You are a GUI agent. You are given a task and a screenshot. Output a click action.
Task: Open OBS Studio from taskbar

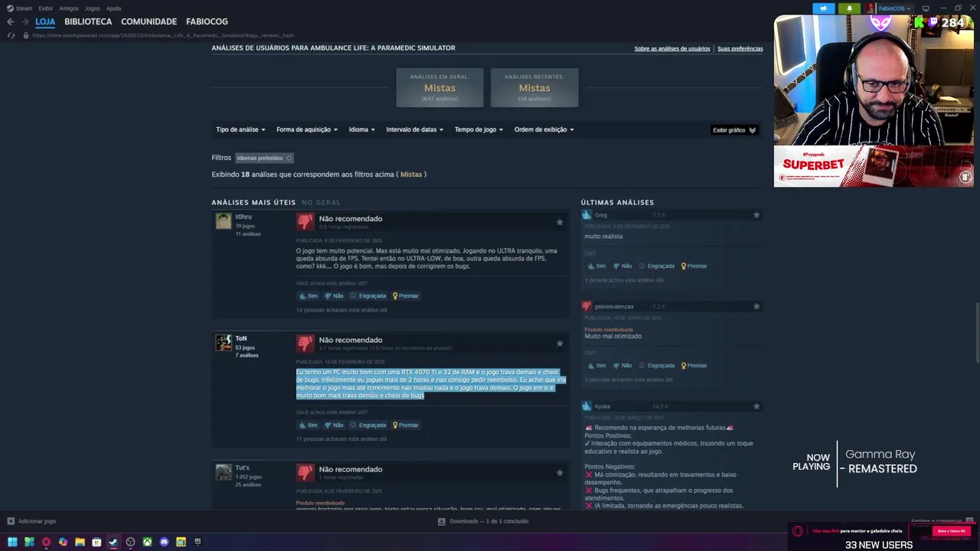[x=130, y=542]
